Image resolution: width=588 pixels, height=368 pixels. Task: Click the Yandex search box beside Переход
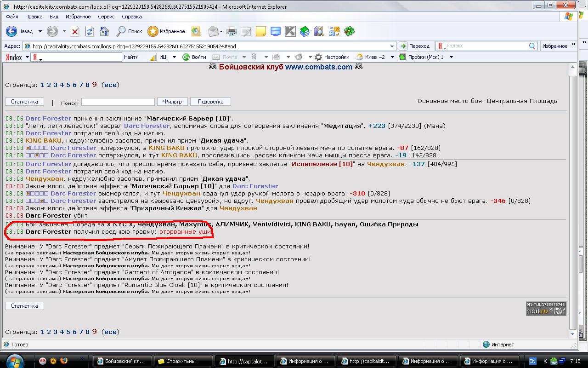486,46
